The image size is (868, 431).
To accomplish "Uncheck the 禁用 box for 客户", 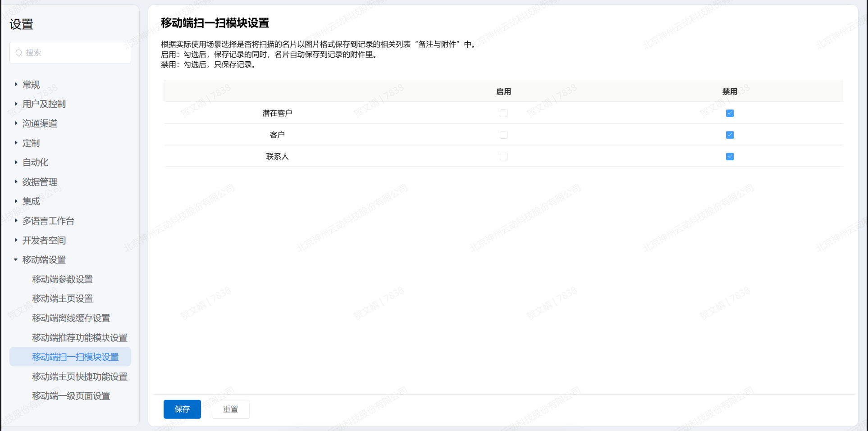I will 730,135.
